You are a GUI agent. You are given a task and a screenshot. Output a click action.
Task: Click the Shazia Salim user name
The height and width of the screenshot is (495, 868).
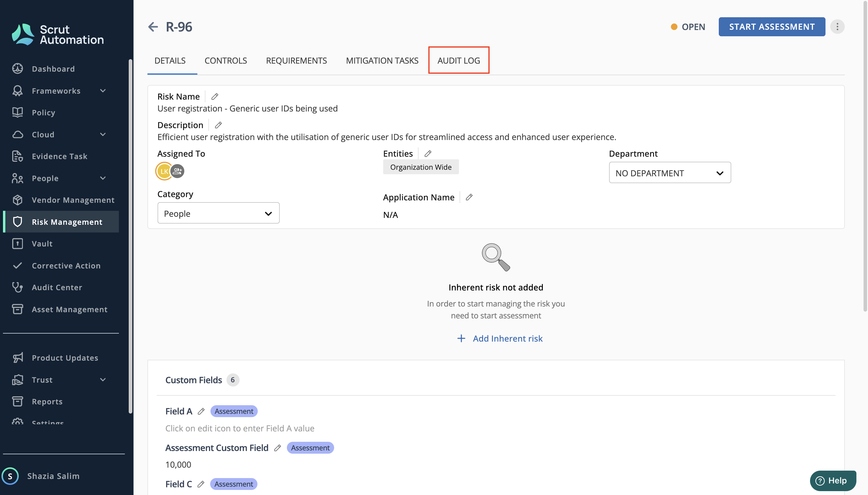(53, 476)
